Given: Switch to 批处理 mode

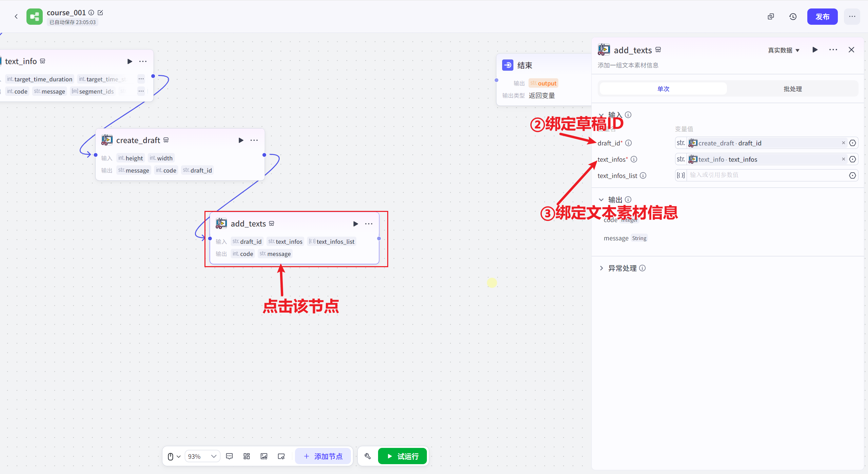Looking at the screenshot, I should (792, 88).
